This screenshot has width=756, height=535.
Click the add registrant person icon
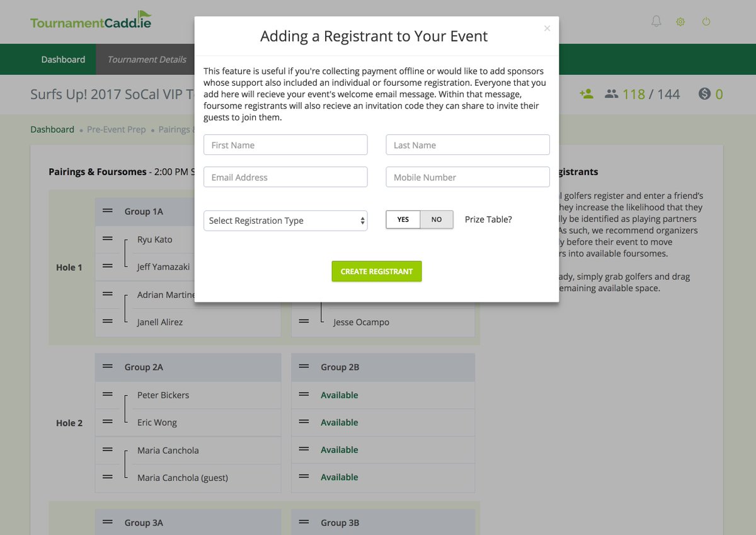[x=587, y=94]
